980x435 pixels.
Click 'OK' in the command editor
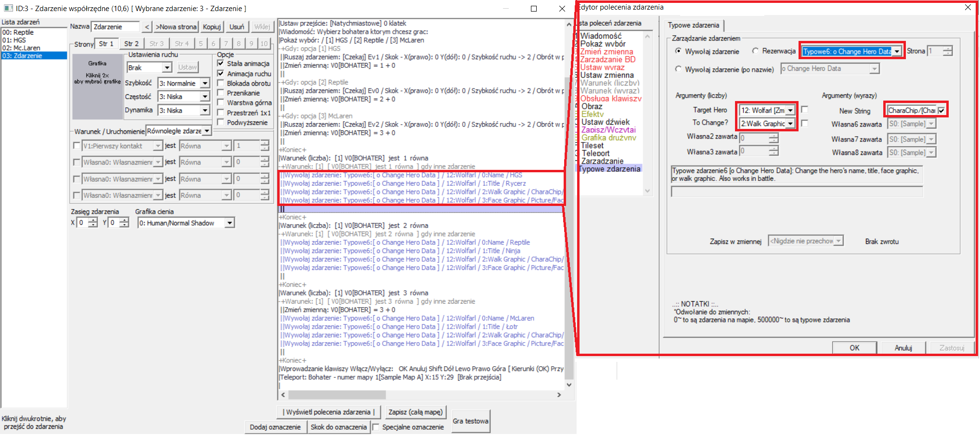coord(854,347)
